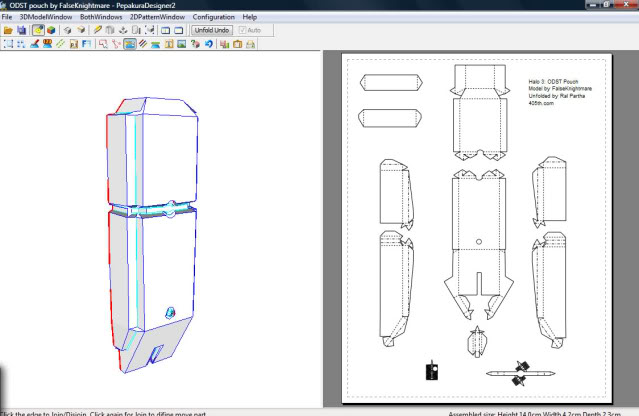This screenshot has width=639, height=416.
Task: Open the Help menu
Action: [249, 17]
